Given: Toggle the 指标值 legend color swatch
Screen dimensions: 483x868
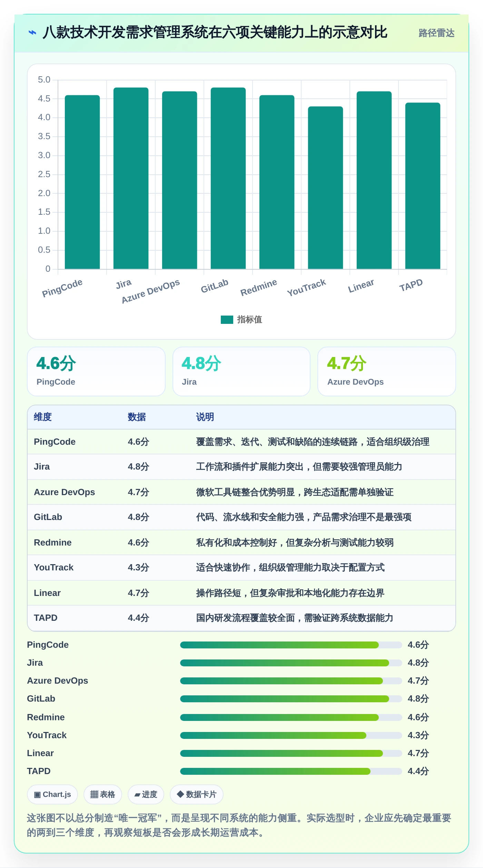Looking at the screenshot, I should click(x=227, y=320).
